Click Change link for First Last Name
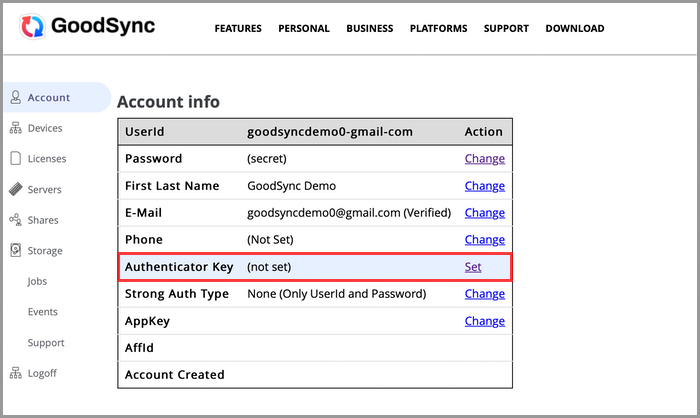The height and width of the screenshot is (418, 700). (x=485, y=186)
